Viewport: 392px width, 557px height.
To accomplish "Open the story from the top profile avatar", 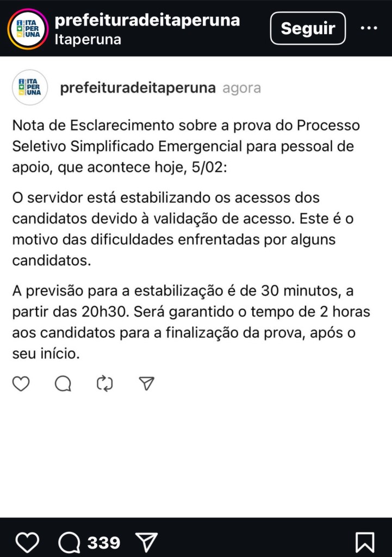I will coord(29,29).
